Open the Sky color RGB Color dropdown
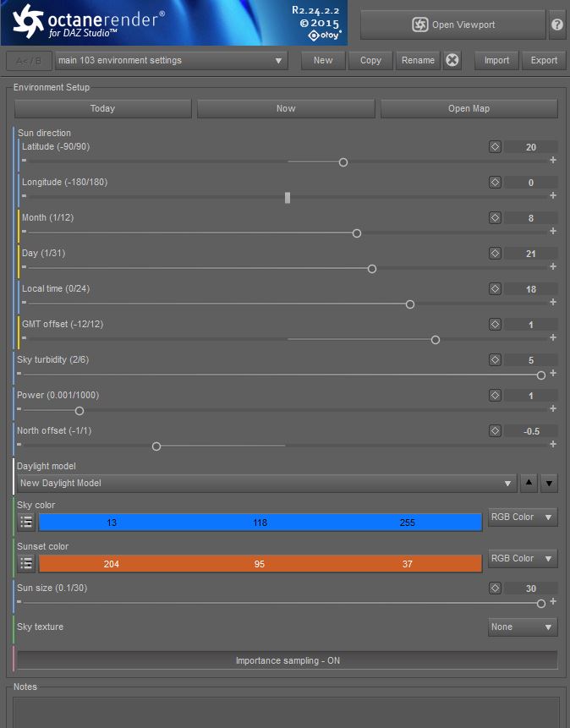 pyautogui.click(x=523, y=517)
